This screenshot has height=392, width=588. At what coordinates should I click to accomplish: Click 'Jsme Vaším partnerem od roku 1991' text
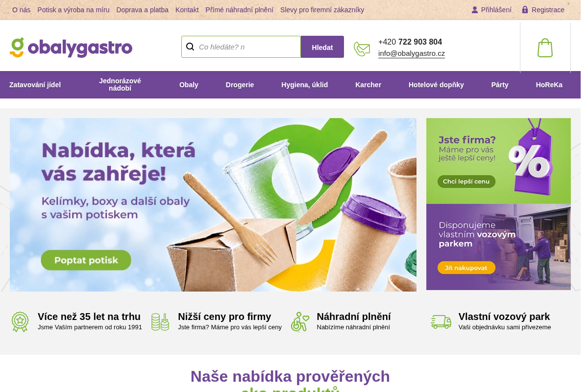coord(90,327)
